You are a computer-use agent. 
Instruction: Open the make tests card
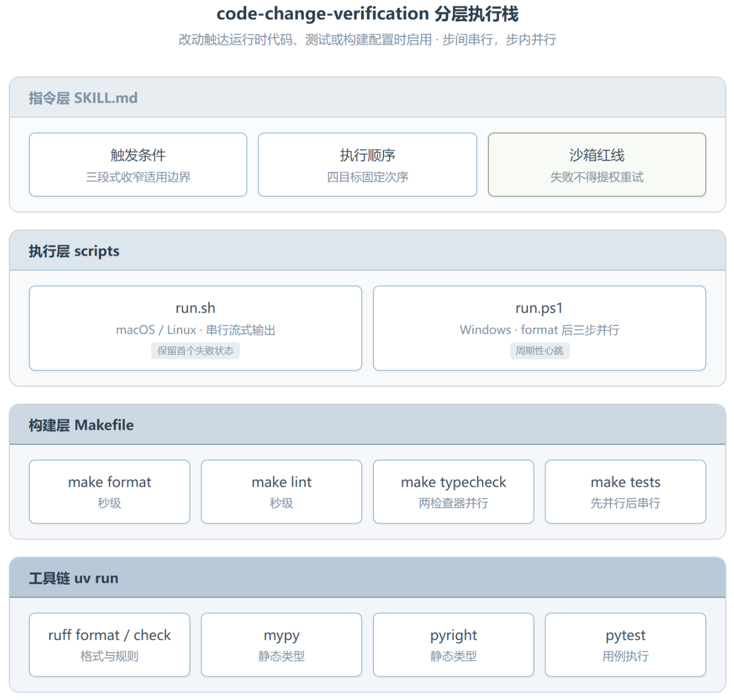tap(626, 492)
